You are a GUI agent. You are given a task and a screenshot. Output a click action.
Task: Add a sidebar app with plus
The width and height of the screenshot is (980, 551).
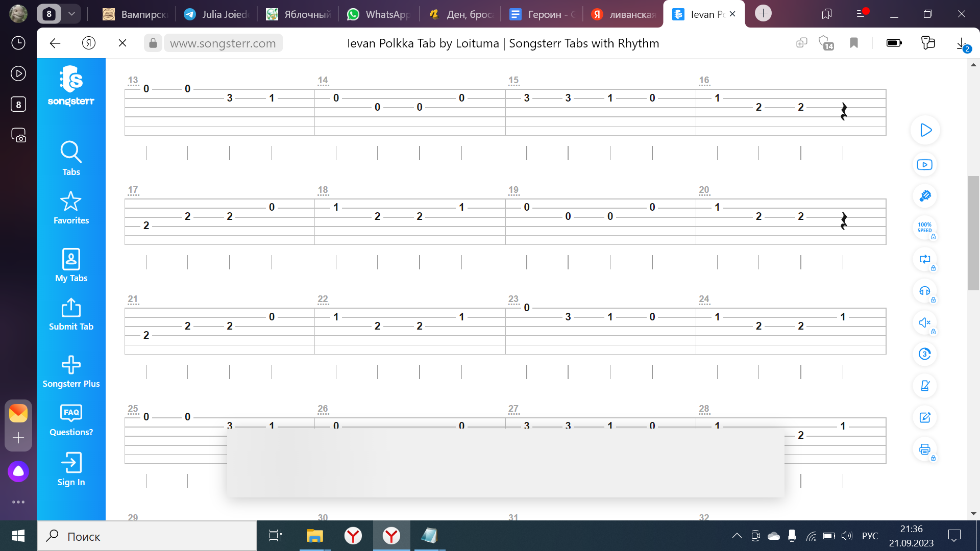(x=18, y=438)
